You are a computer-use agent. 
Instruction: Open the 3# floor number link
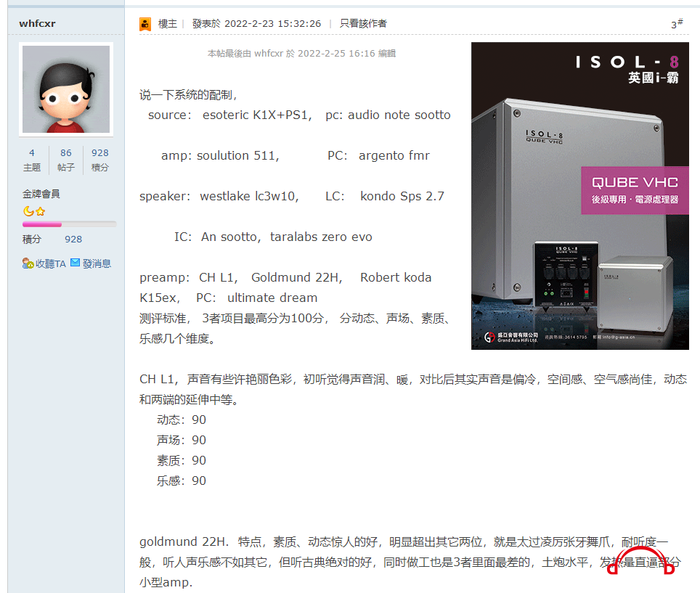pyautogui.click(x=677, y=24)
